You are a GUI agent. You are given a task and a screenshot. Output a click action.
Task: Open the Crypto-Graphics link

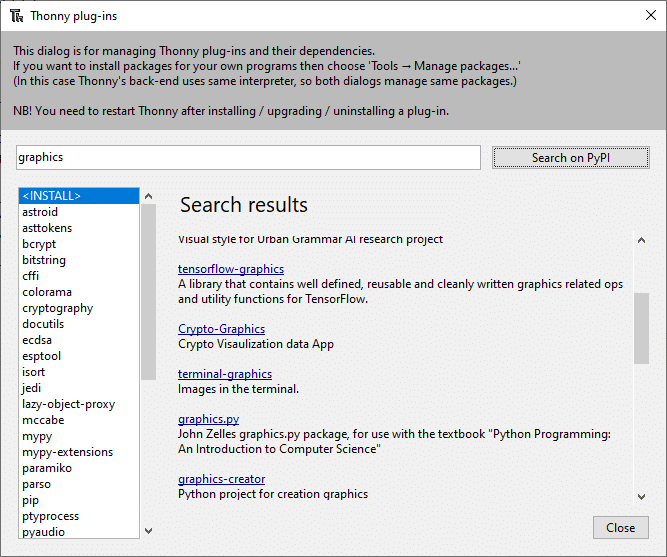221,329
